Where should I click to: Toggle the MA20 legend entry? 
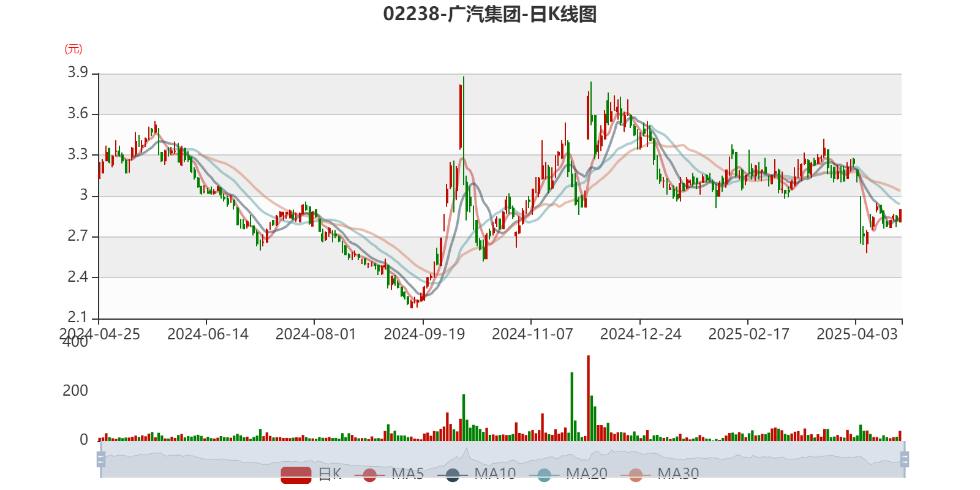[x=568, y=474]
